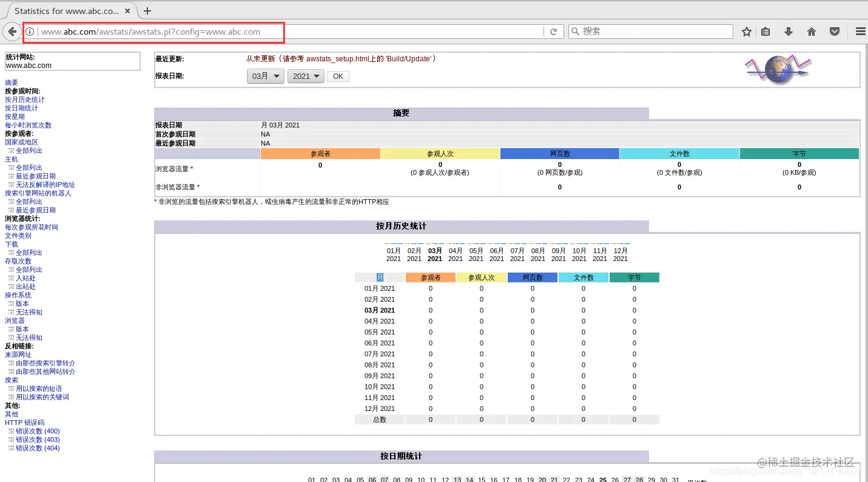Image resolution: width=868 pixels, height=482 pixels.
Task: Open 错误次数 (403) link
Action: coord(38,440)
